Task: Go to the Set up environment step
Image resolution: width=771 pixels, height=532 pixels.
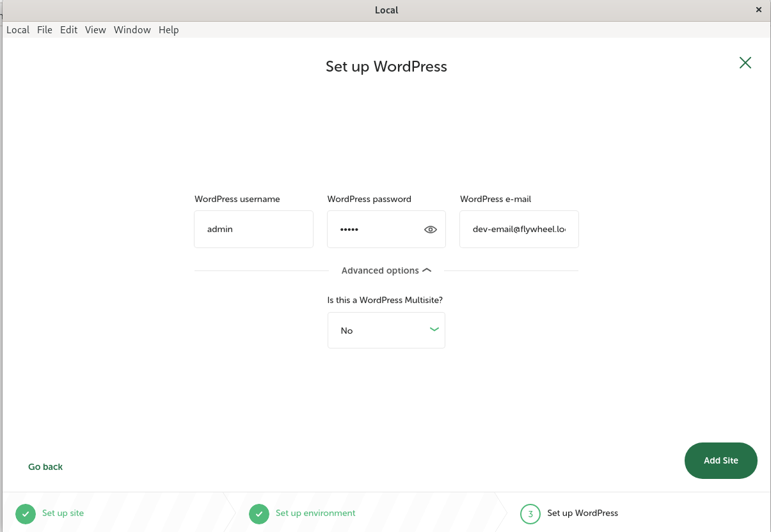Action: point(315,513)
